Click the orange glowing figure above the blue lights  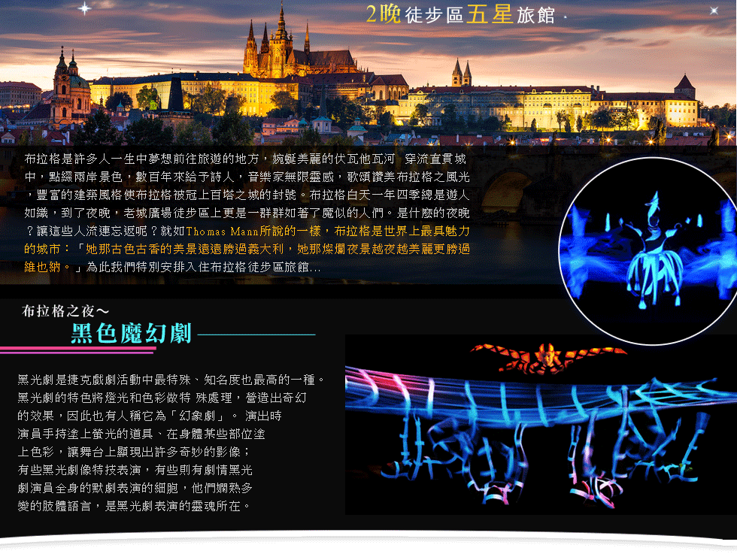point(547,355)
